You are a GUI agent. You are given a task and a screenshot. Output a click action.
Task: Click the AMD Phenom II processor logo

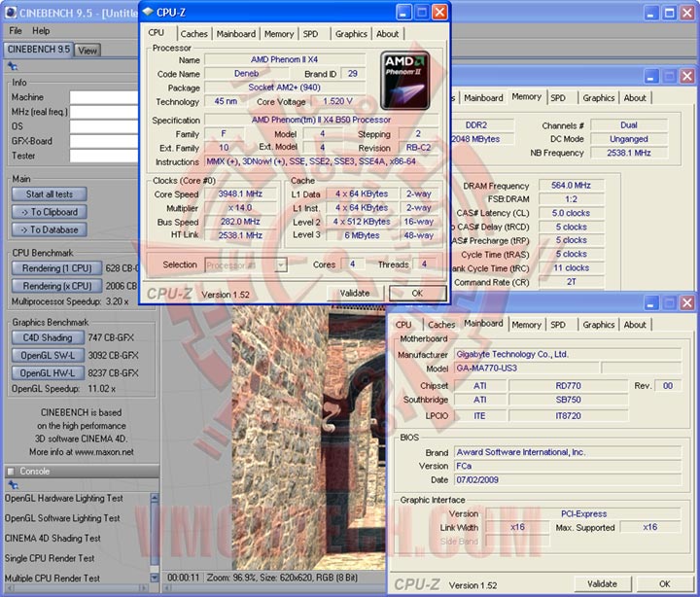[404, 81]
